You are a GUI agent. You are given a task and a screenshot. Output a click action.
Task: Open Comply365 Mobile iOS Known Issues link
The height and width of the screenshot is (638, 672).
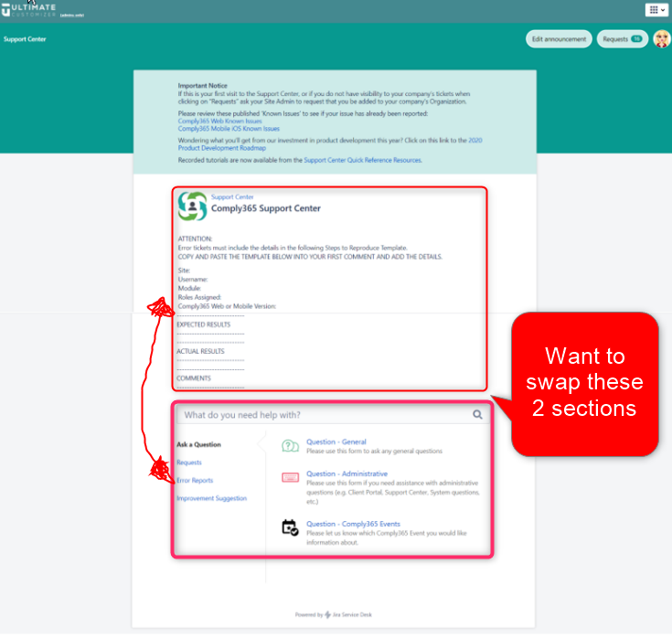(229, 129)
